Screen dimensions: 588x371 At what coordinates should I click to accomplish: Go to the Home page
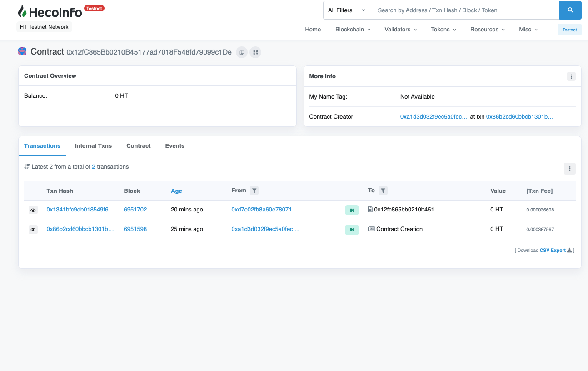pos(313,30)
